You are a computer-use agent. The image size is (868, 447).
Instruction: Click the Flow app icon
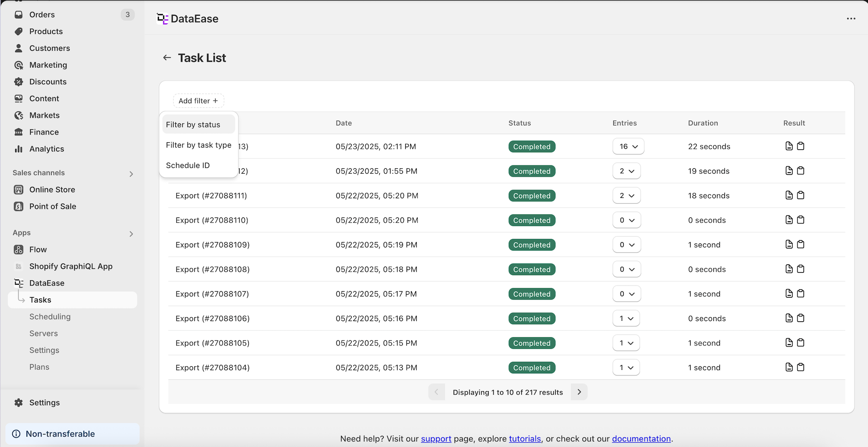tap(19, 250)
